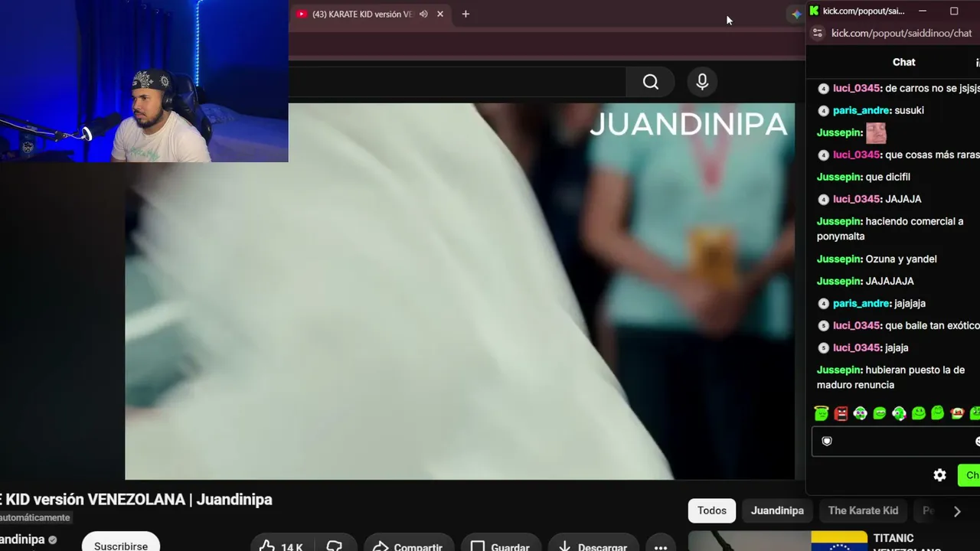Maximize the Kick chat popout window
This screenshot has width=980, height=551.
click(x=954, y=11)
